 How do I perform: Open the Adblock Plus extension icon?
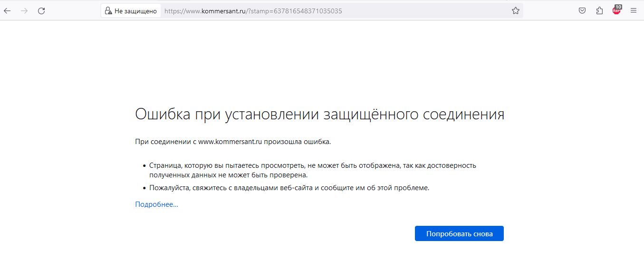click(x=615, y=11)
